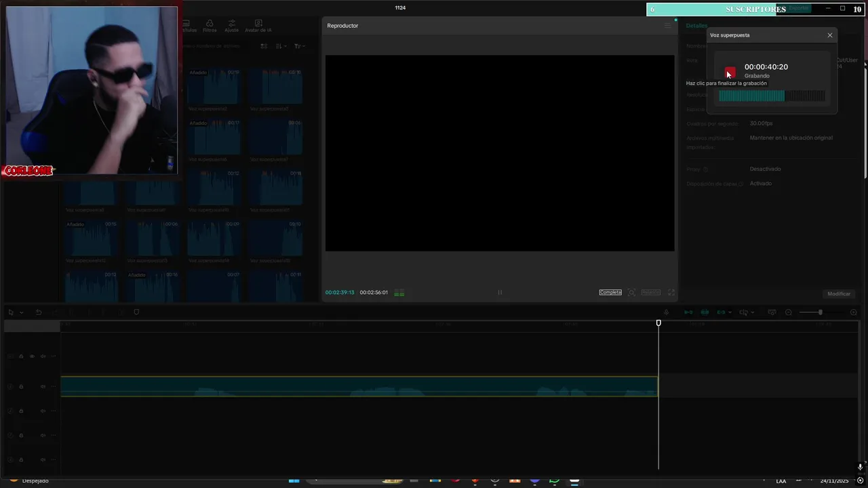Select the Voz superpuesta6 audio thumbnail
868x488 pixels.
pyautogui.click(x=214, y=137)
